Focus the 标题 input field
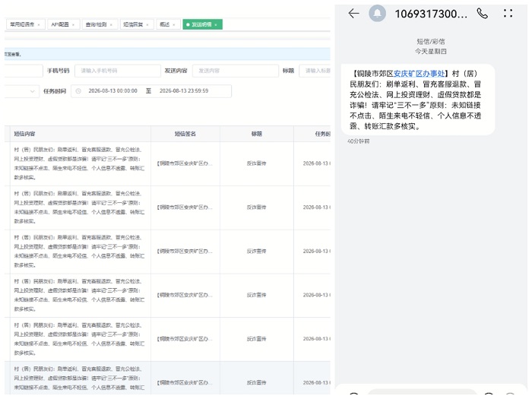The image size is (532, 399). (315, 71)
